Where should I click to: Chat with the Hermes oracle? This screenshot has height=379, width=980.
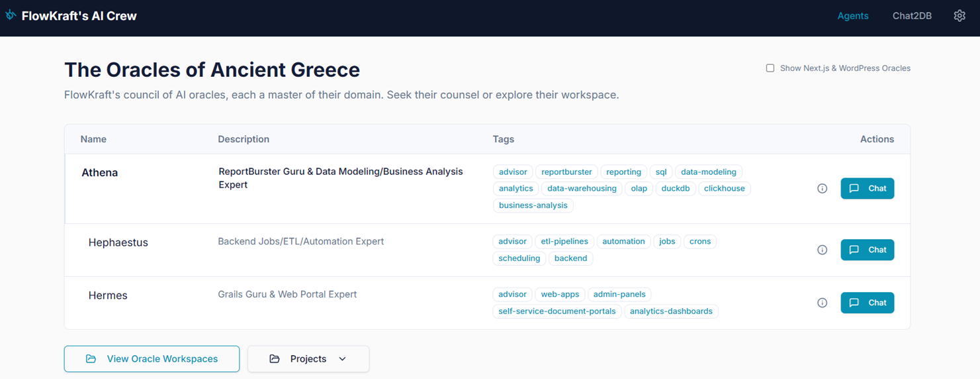coord(867,303)
